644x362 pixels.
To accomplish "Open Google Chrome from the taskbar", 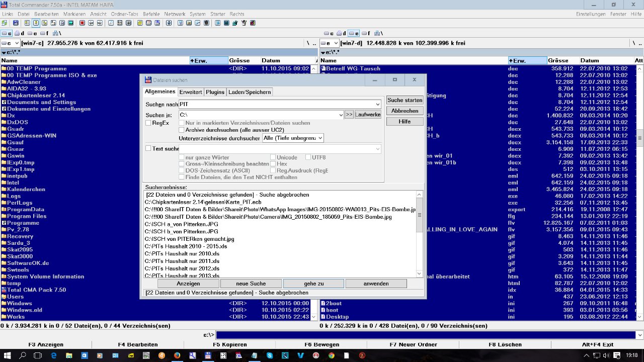I will (331, 355).
